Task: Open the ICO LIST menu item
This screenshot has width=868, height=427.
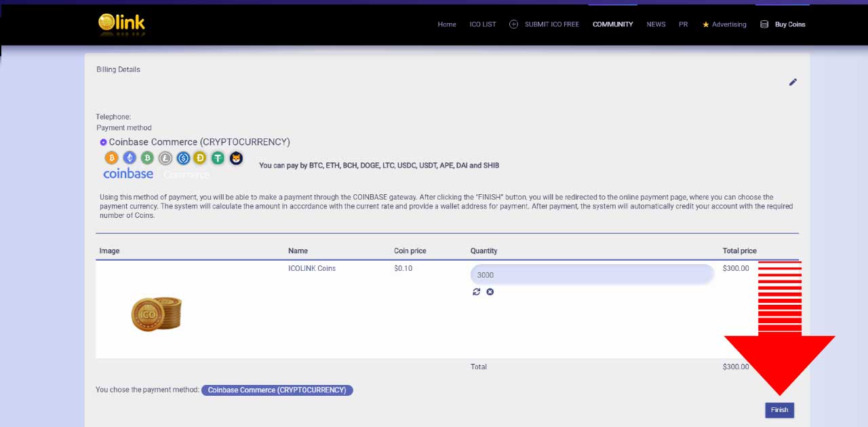Action: 483,24
